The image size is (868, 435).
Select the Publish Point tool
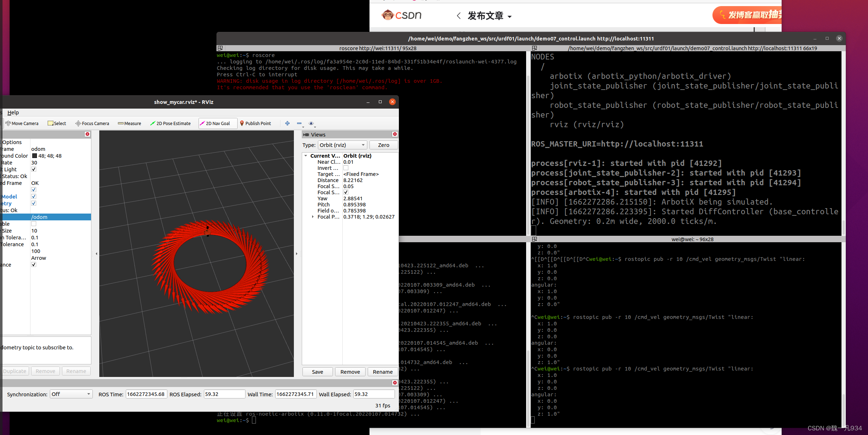point(256,123)
